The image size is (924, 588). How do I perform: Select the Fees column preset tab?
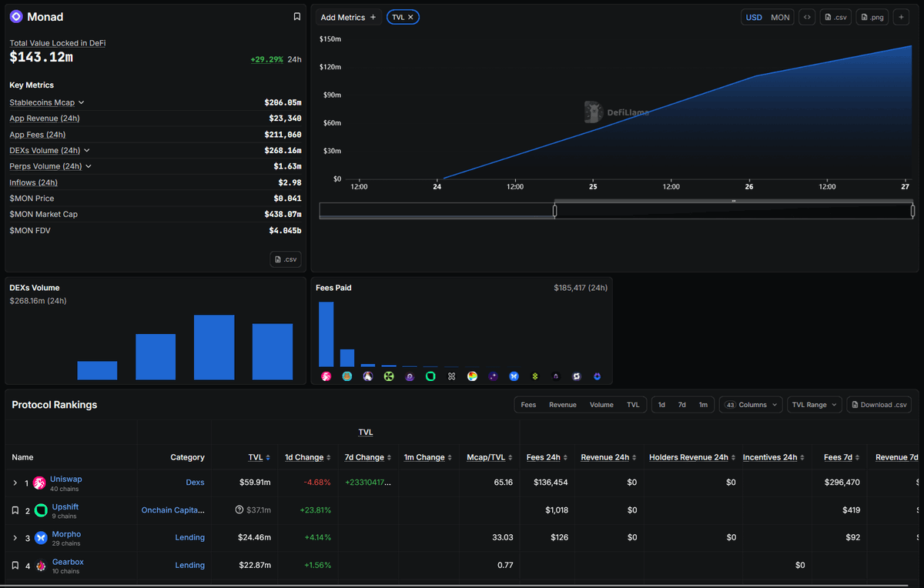coord(528,405)
